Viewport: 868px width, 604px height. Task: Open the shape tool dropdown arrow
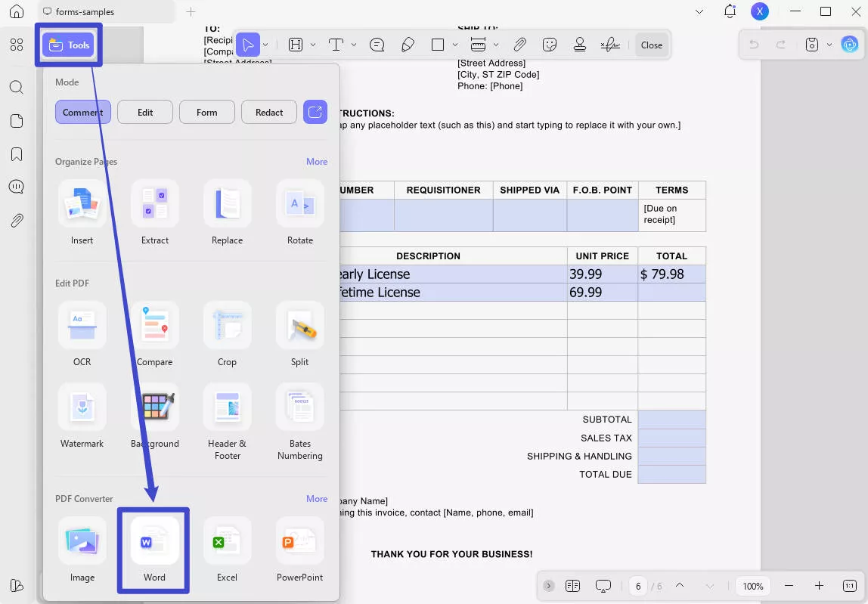[x=454, y=45]
